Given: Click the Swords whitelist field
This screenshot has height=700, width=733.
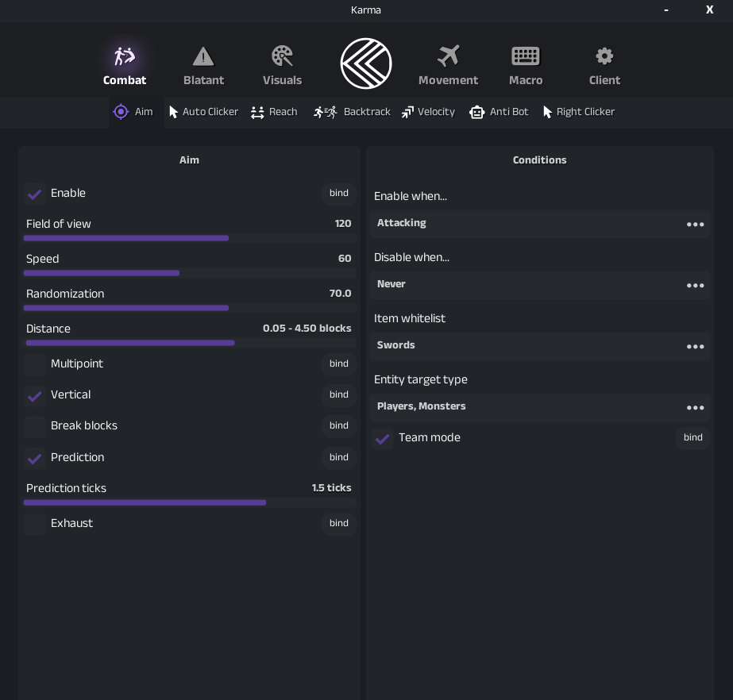Looking at the screenshot, I should (x=540, y=346).
